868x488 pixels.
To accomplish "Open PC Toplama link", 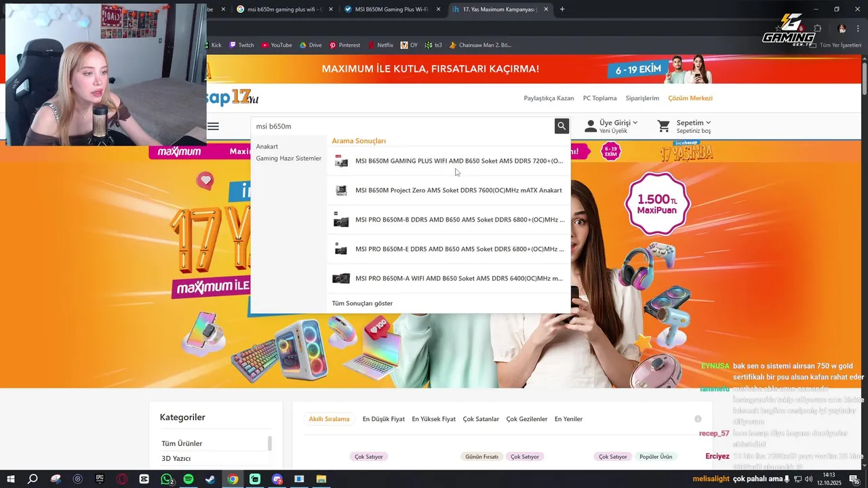I will pyautogui.click(x=600, y=98).
